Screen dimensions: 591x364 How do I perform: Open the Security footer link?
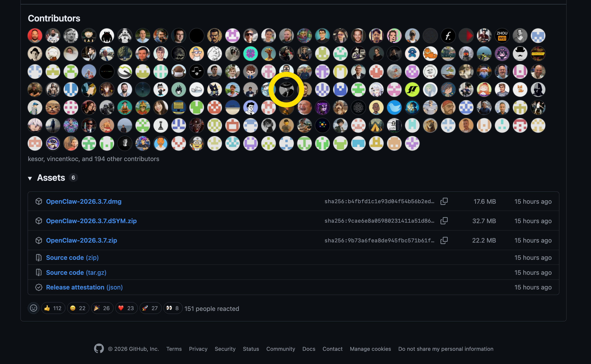coord(225,349)
